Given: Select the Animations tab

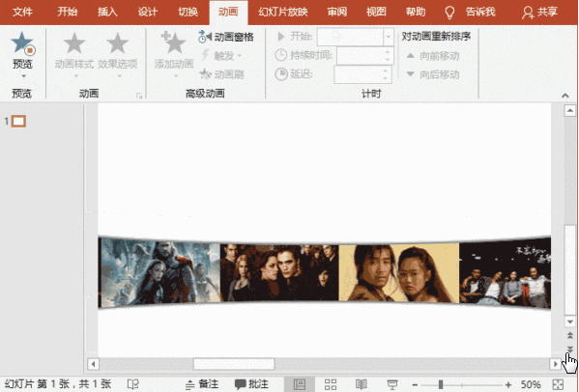Looking at the screenshot, I should coord(228,13).
